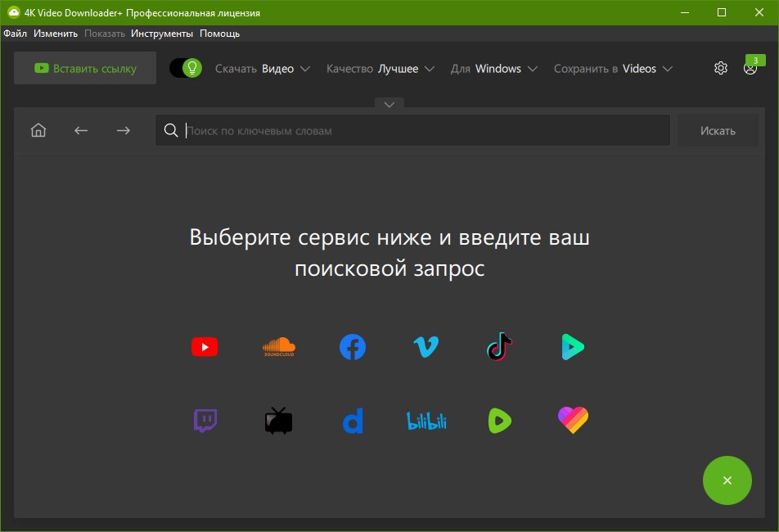Screen dimensions: 779x532
Task: Open the Качество Лучшее dropdown
Action: [380, 69]
